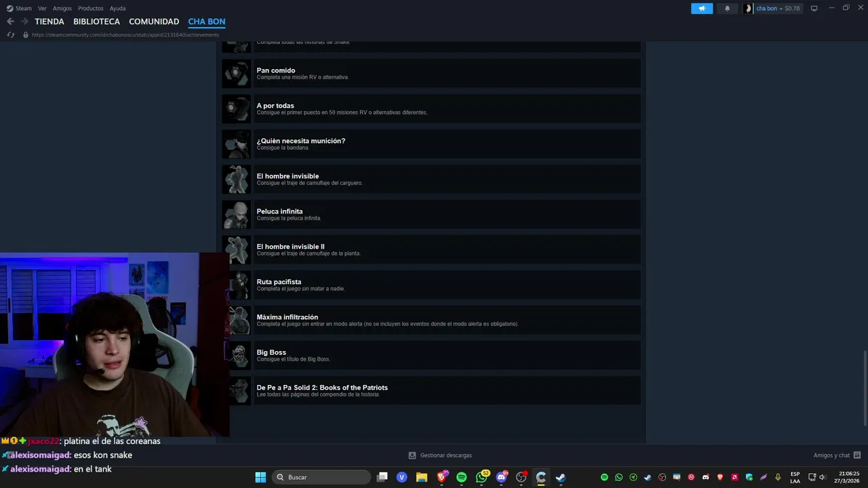Viewport: 868px width, 488px height.
Task: Switch to Big Picture mode icon
Action: 814,8
